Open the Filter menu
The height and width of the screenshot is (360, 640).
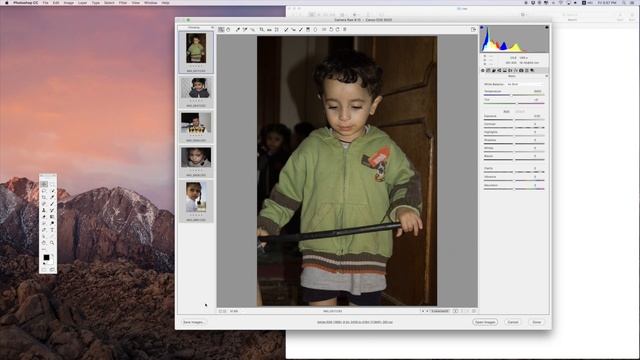(123, 2)
